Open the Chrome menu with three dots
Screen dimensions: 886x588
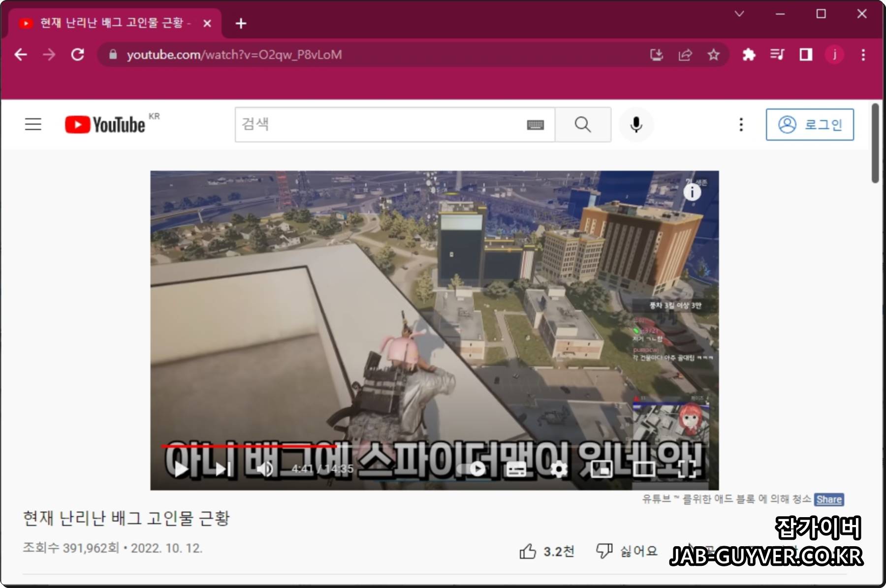pos(863,55)
